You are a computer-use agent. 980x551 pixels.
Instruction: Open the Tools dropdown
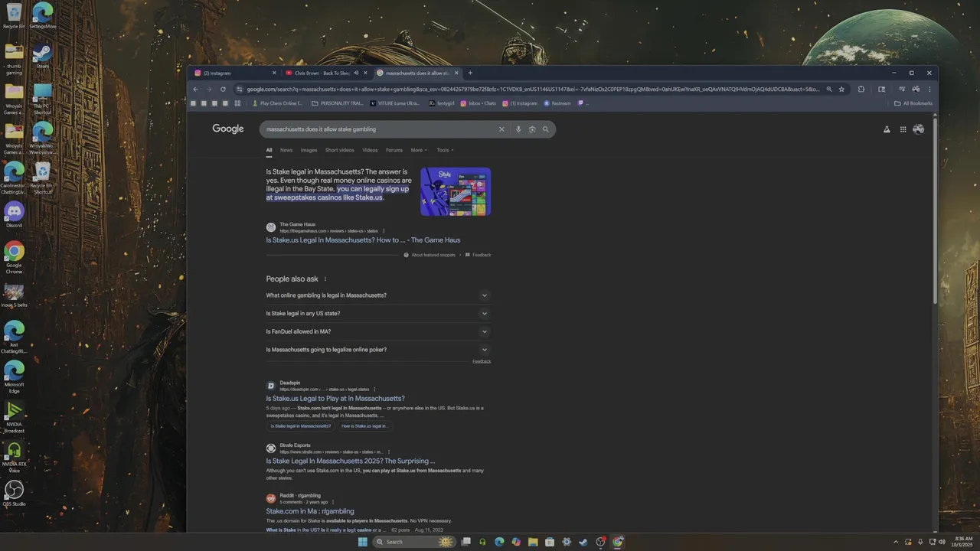445,150
